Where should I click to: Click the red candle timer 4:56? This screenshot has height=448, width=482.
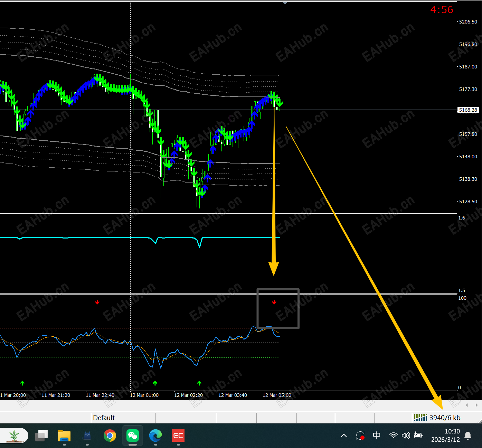coord(442,10)
